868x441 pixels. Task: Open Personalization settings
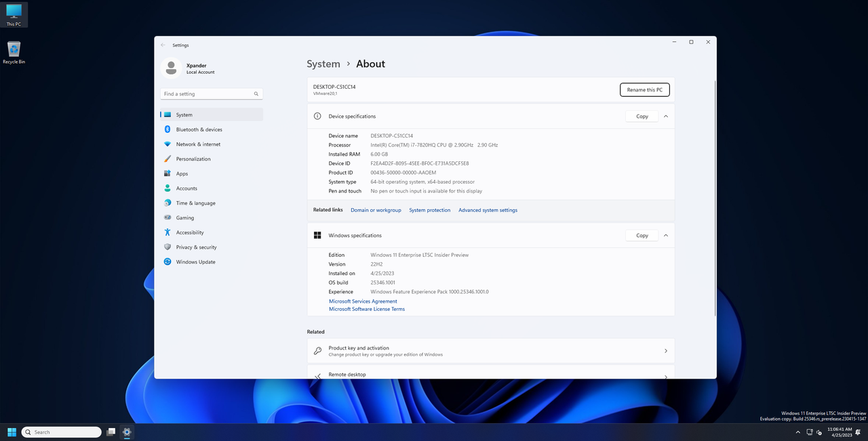click(212, 159)
